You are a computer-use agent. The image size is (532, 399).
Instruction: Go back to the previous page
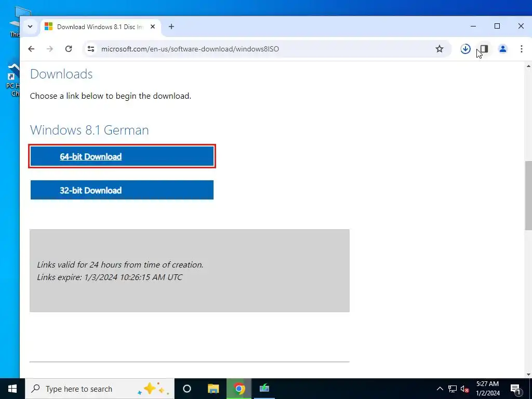coord(31,49)
